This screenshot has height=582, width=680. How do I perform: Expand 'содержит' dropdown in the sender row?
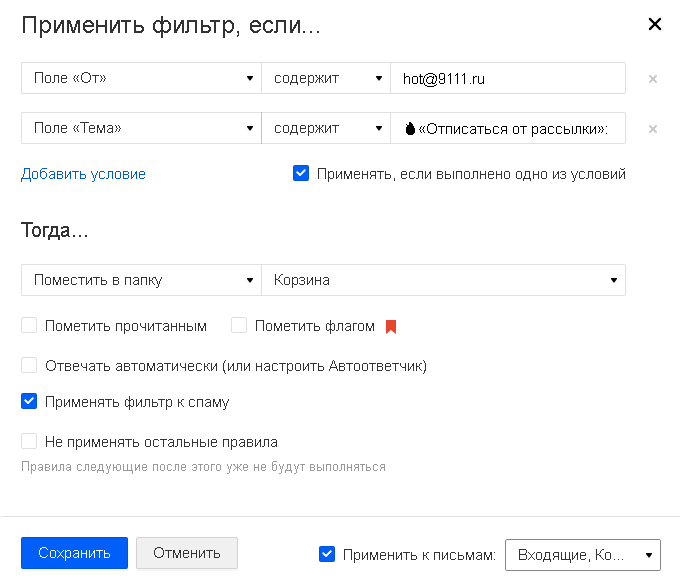[x=326, y=78]
